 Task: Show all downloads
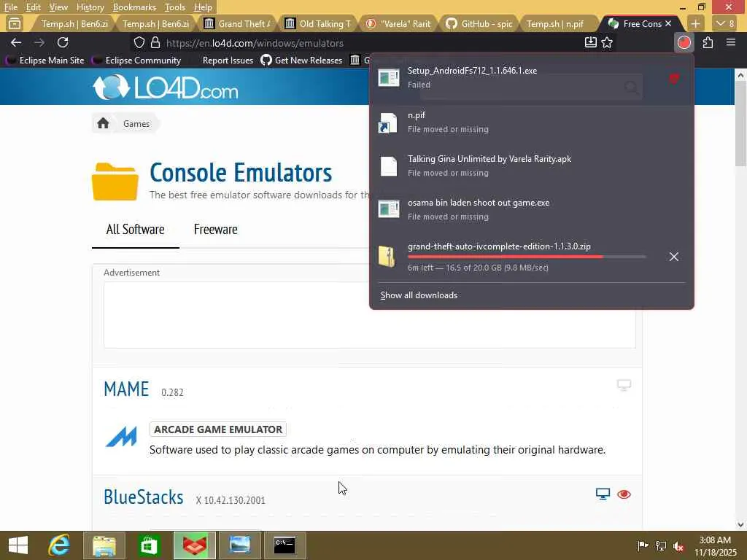click(x=419, y=295)
